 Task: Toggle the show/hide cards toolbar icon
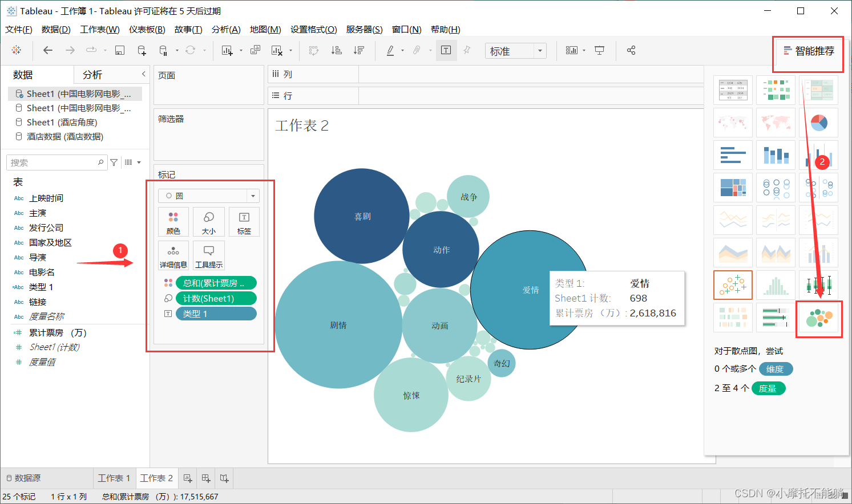(571, 50)
